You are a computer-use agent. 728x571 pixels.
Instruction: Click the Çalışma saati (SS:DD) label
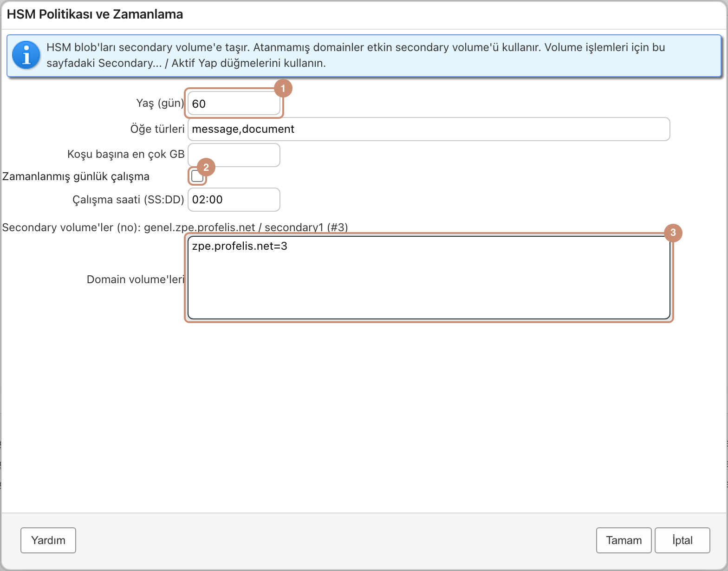point(128,200)
